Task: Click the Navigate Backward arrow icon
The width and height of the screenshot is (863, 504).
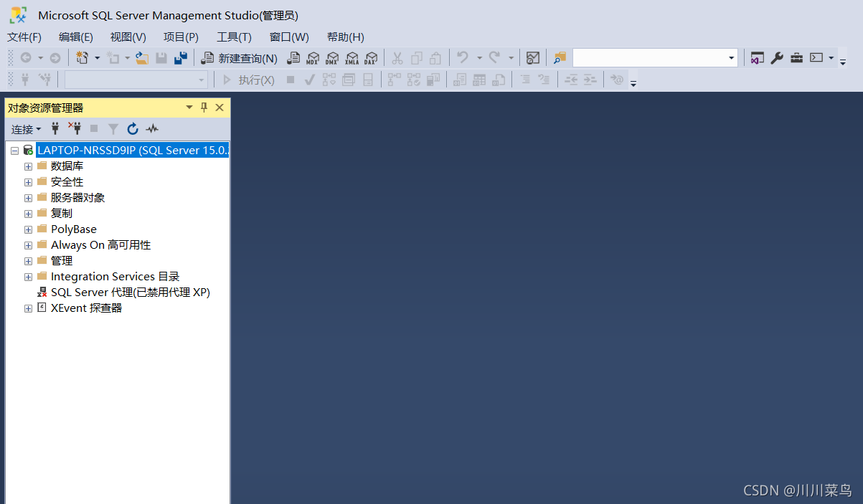Action: pyautogui.click(x=25, y=58)
